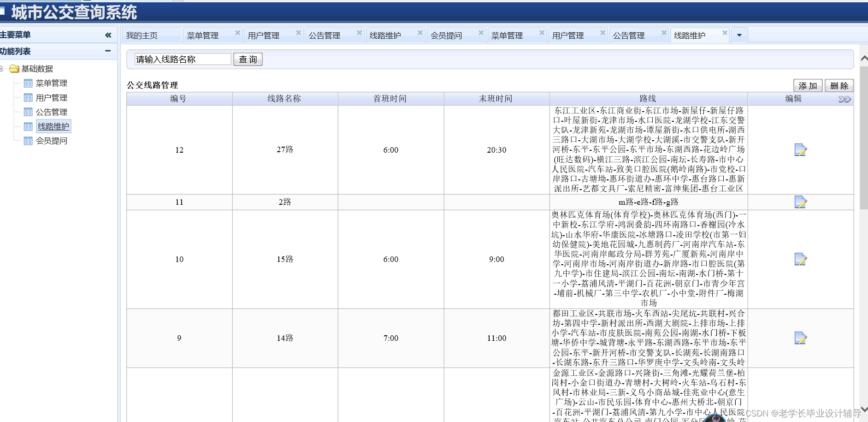Click the edit pencil for 14路 route
This screenshot has width=868, height=422.
(800, 338)
